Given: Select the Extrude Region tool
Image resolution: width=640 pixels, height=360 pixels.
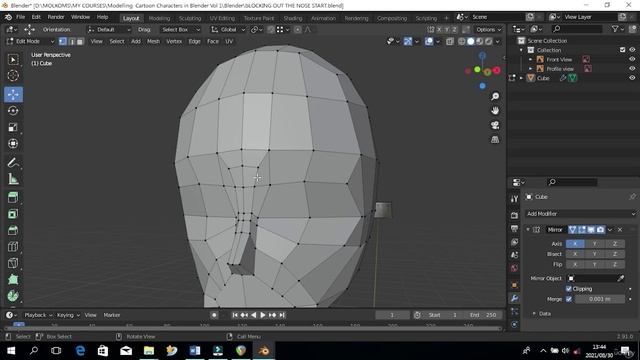Looking at the screenshot, I should (13, 198).
